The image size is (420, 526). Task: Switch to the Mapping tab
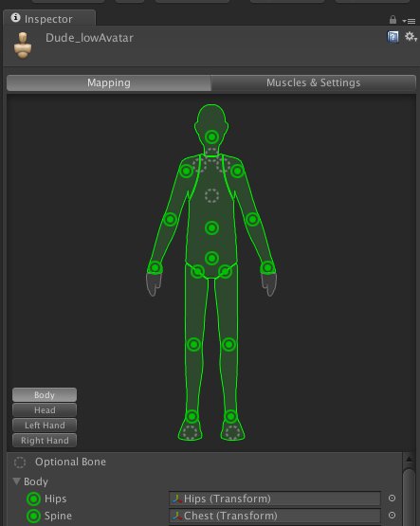point(109,82)
